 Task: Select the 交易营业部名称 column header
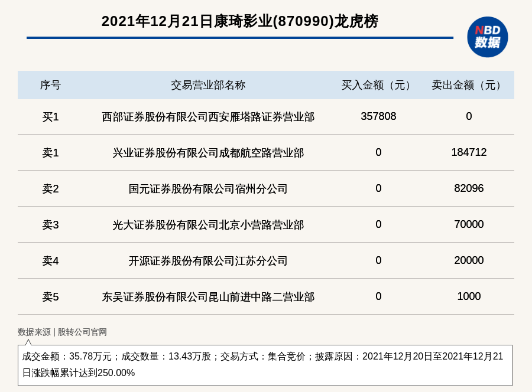(208, 85)
